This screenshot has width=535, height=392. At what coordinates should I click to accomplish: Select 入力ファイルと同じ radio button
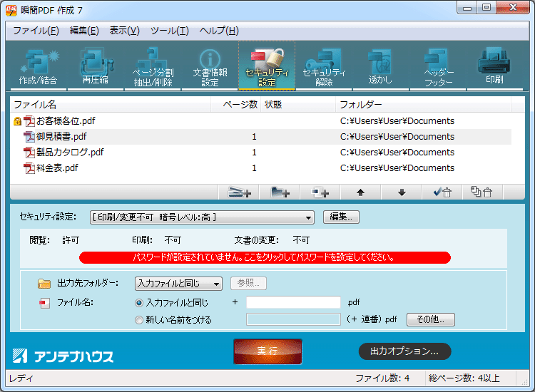tap(139, 303)
